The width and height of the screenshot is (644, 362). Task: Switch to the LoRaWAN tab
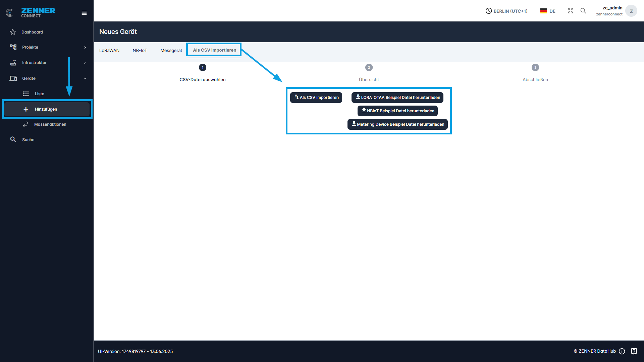(x=109, y=50)
